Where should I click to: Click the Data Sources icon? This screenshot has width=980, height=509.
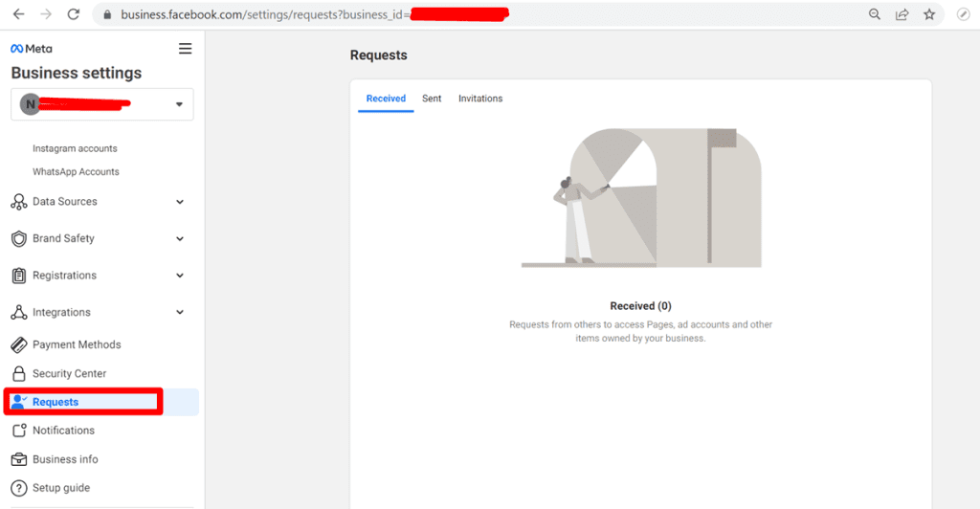(19, 202)
